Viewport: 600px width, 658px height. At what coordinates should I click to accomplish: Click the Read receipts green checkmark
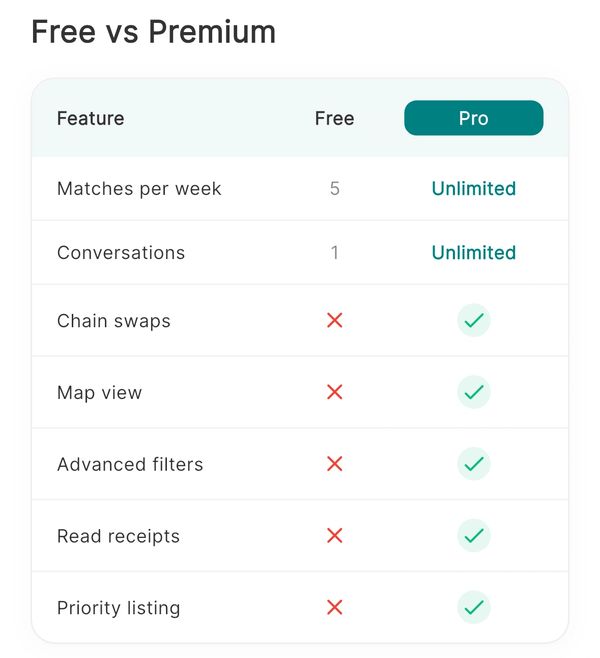[474, 536]
